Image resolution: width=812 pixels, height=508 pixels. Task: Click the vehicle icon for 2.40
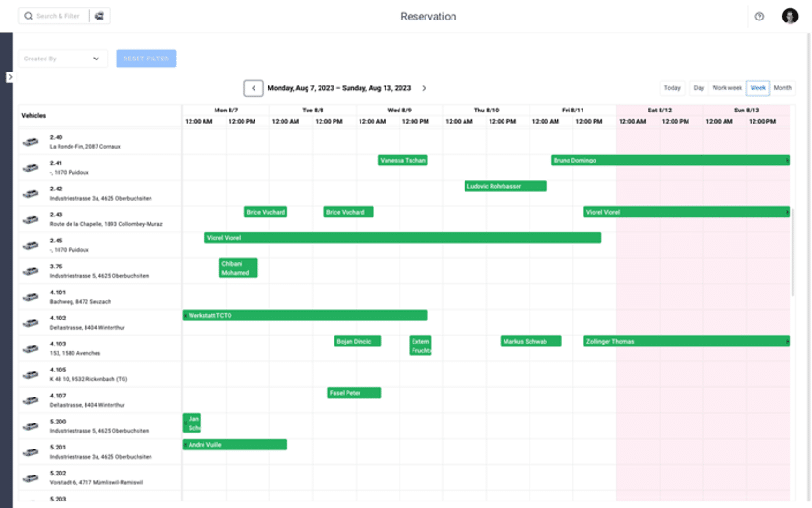coord(32,142)
